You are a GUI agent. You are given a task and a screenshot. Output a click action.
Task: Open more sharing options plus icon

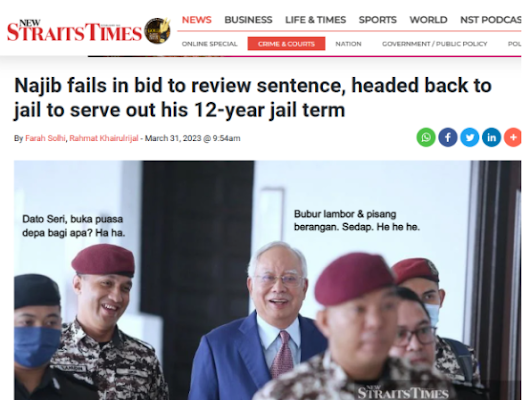click(x=513, y=137)
